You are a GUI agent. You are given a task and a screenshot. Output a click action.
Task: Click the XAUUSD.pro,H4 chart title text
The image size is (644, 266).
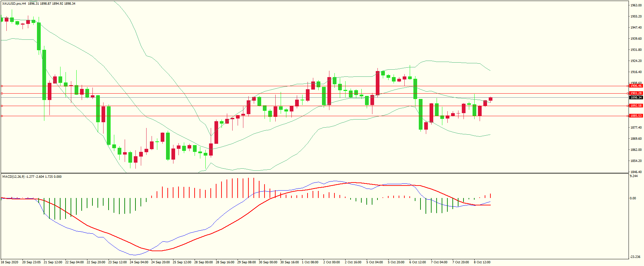(14, 4)
